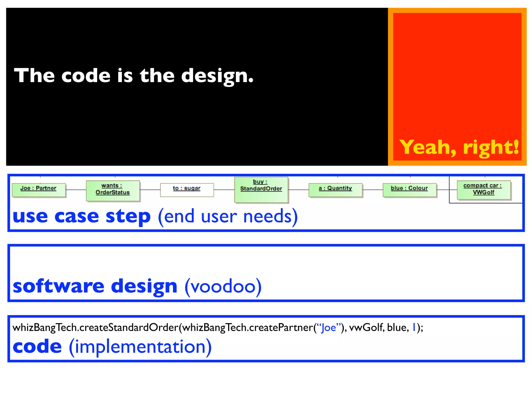Select the 'wants : OrderStatus' node
532x399 pixels.
[x=113, y=191]
